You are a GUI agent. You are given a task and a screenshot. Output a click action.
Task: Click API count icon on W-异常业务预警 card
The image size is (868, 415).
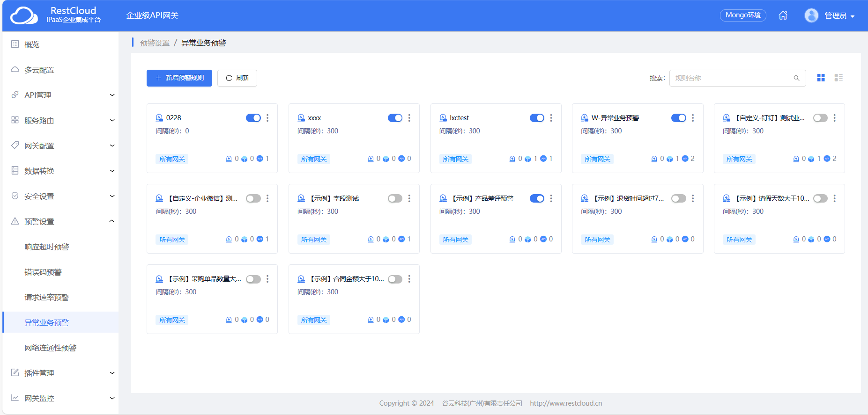(685, 159)
